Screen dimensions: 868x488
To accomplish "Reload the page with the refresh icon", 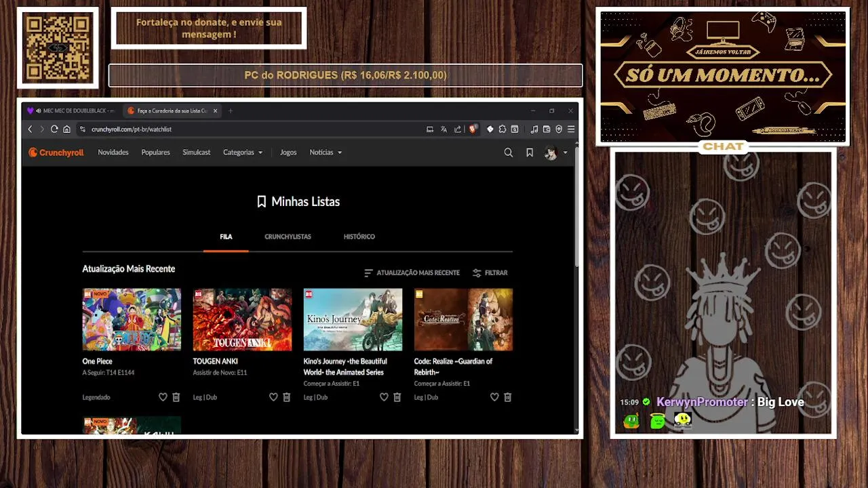I will click(54, 129).
